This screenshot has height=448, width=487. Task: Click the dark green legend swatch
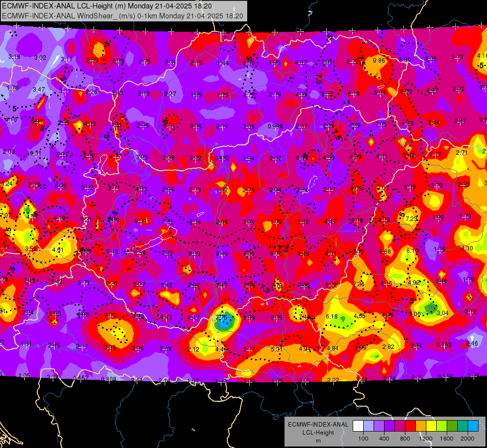[x=452, y=426]
